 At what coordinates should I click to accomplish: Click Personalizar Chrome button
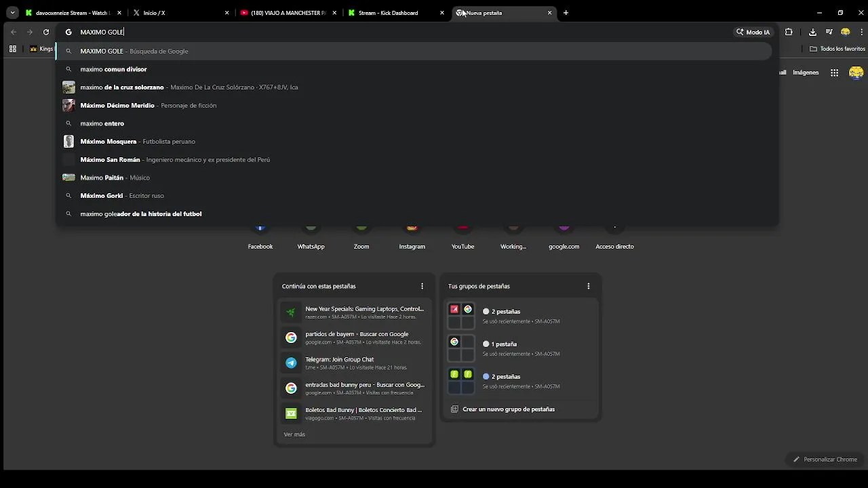pyautogui.click(x=825, y=460)
